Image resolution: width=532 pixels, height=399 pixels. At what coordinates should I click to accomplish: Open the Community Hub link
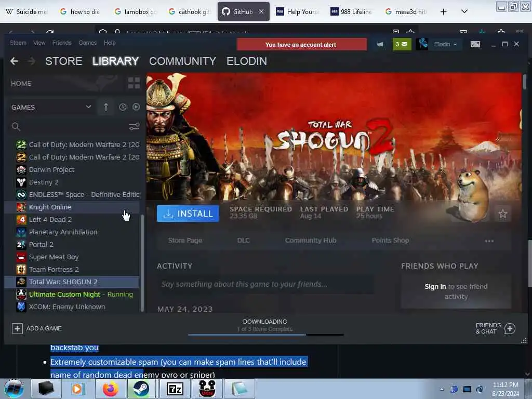(311, 240)
